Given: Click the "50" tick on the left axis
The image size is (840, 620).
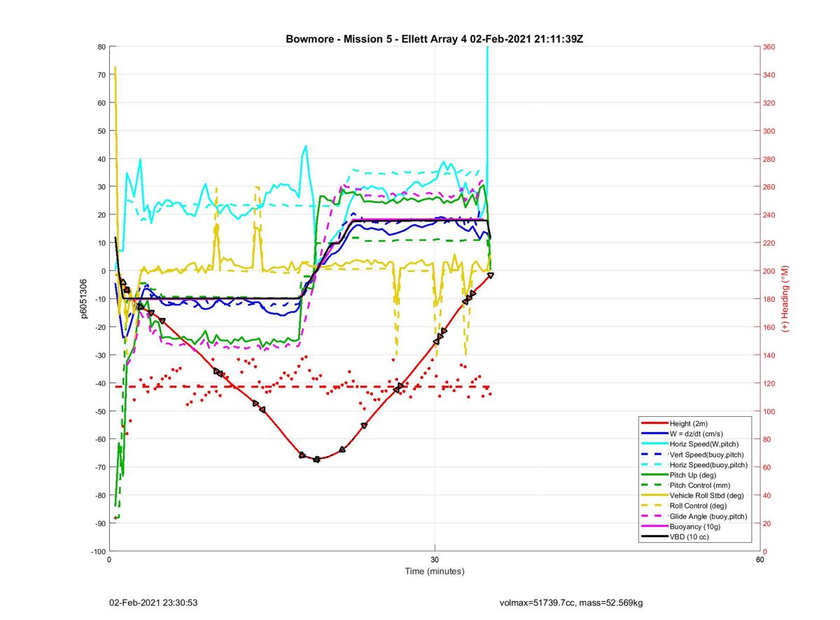Looking at the screenshot, I should click(x=101, y=131).
